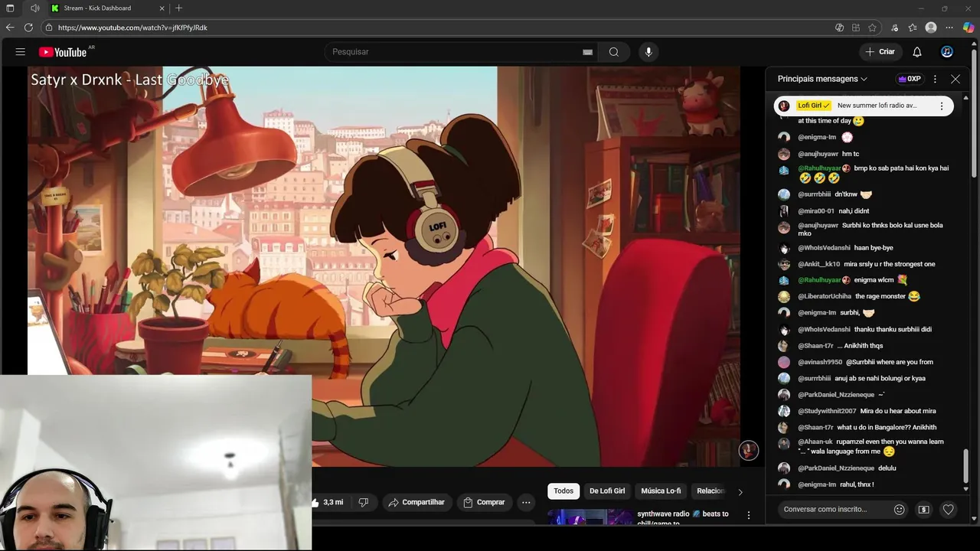Click 'Satyr x Drxnk - Last Goodbye' overlay
Viewport: 980px width, 551px height.
tap(129, 80)
